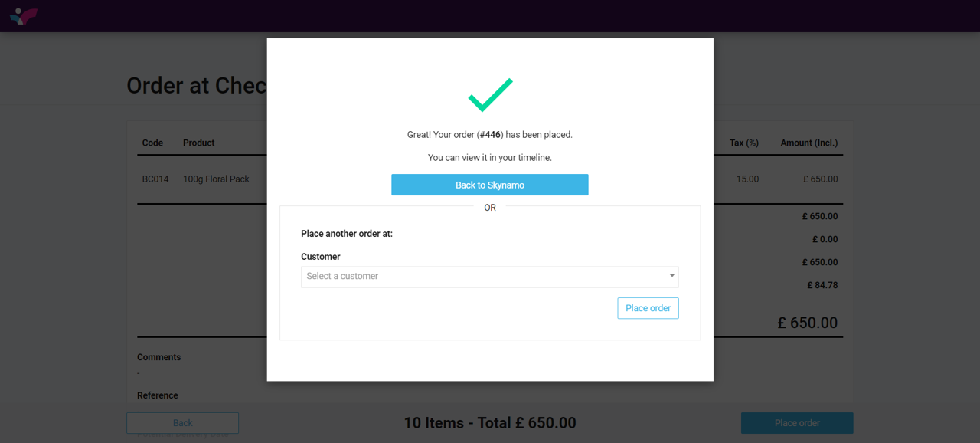
Task: Select the Tax (%) column header
Action: coord(743,143)
